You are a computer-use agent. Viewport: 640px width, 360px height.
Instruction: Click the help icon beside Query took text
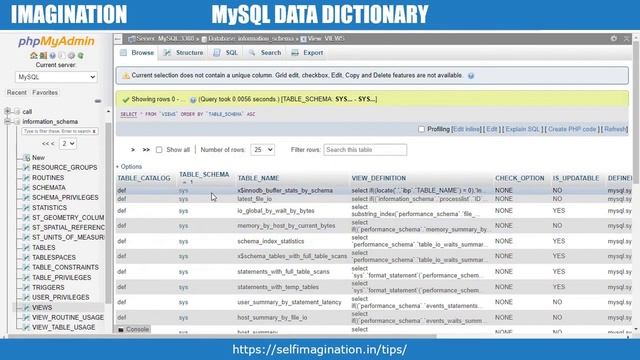193,100
